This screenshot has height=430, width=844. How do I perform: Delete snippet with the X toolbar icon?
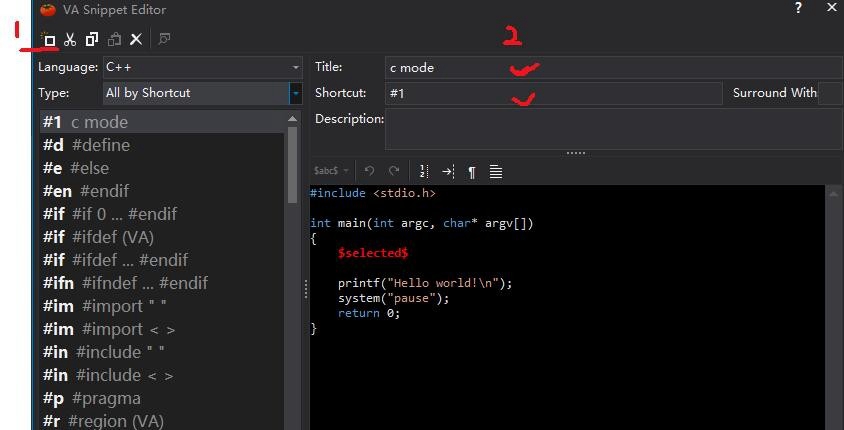point(136,39)
